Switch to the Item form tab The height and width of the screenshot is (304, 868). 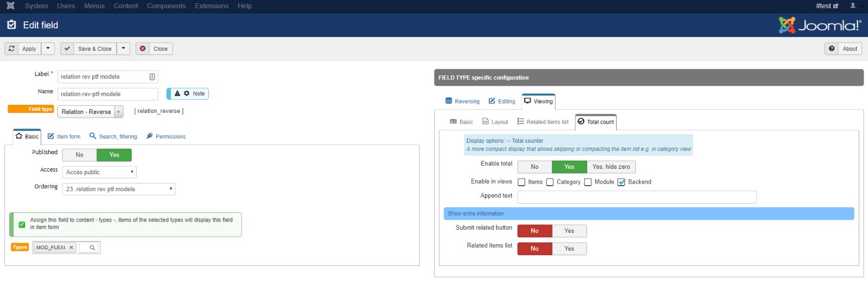(64, 136)
